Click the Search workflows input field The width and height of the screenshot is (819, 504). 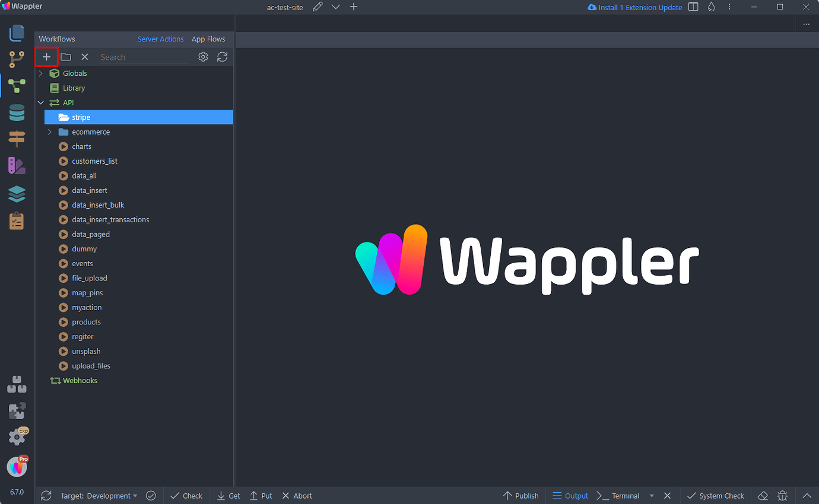point(142,56)
